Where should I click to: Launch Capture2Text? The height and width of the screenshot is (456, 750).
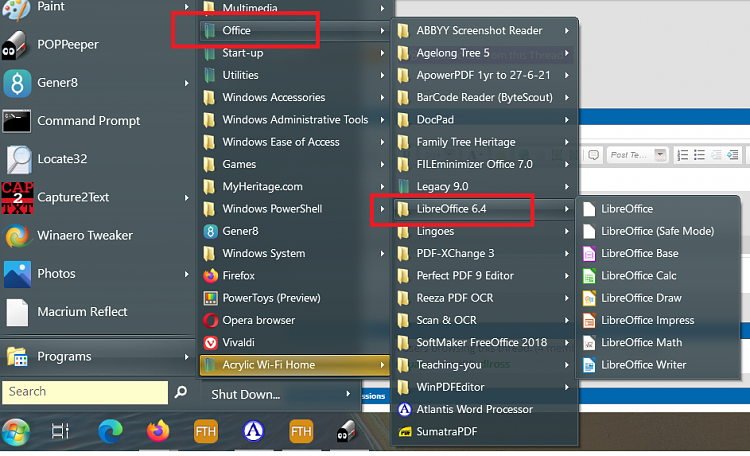[x=96, y=197]
